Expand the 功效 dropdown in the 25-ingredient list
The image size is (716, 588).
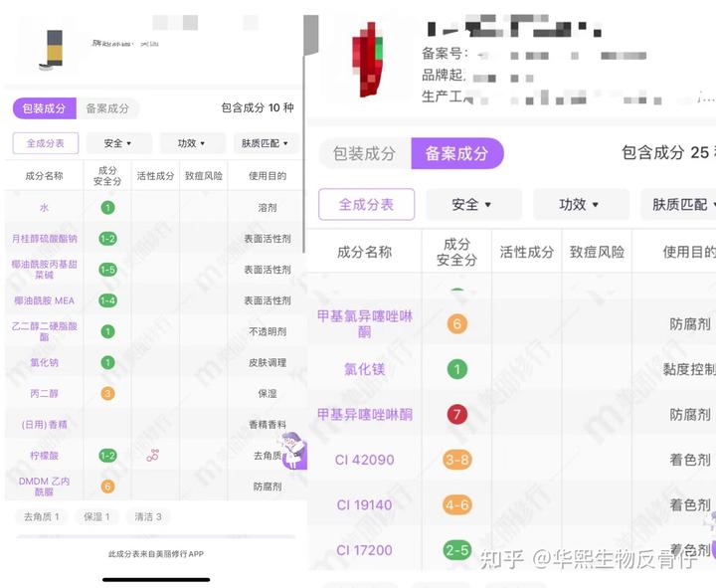point(581,204)
